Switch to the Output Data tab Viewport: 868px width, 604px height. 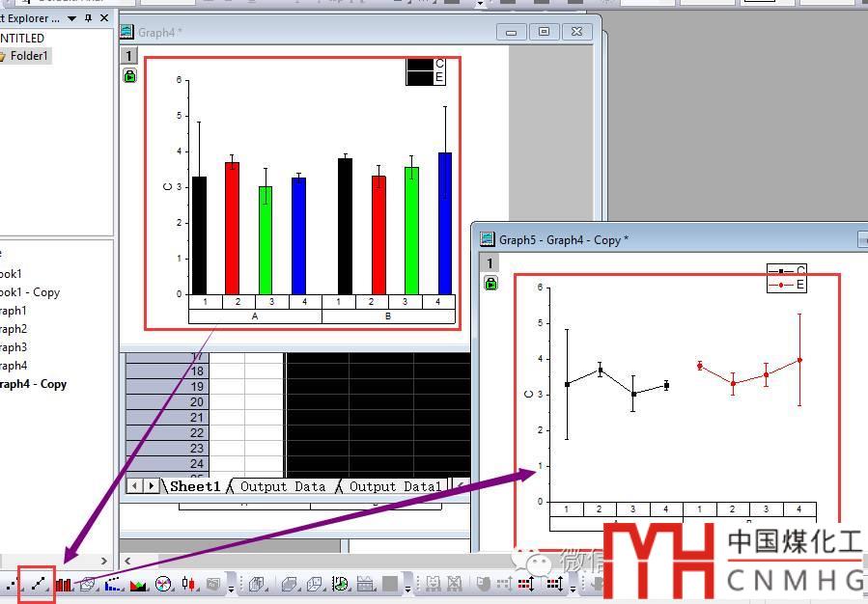tap(283, 486)
